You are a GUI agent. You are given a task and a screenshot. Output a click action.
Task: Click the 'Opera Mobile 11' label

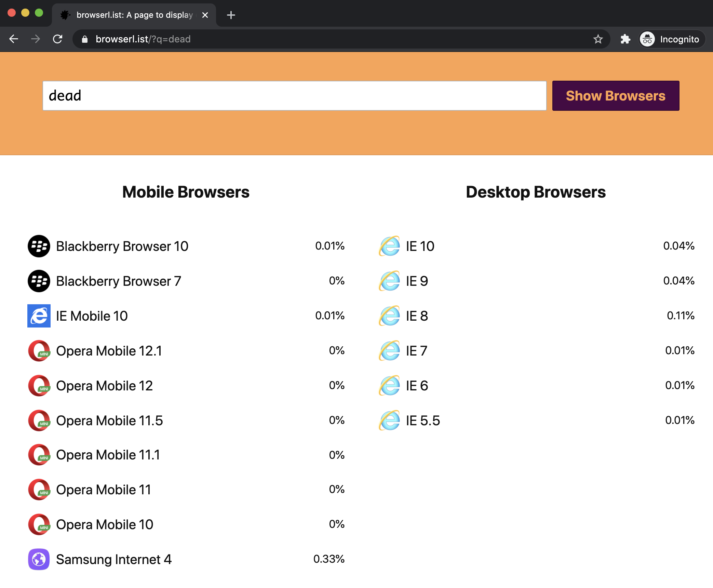tap(104, 490)
